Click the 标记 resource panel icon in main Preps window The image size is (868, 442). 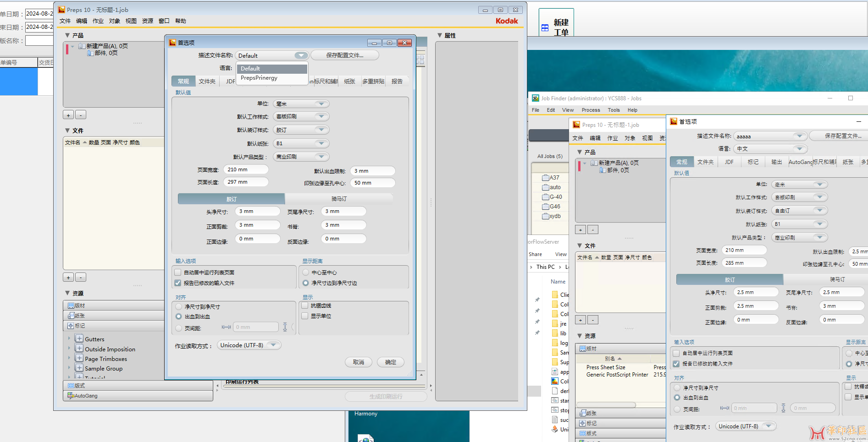pos(71,326)
